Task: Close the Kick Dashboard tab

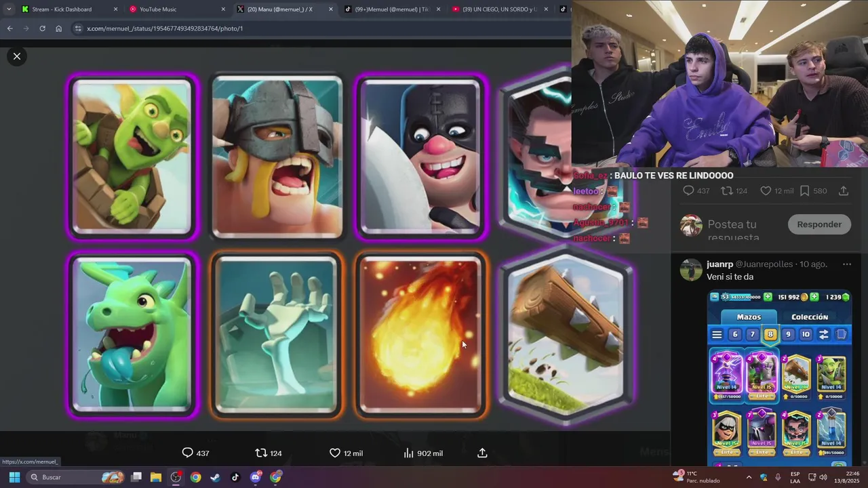Action: 115,9
